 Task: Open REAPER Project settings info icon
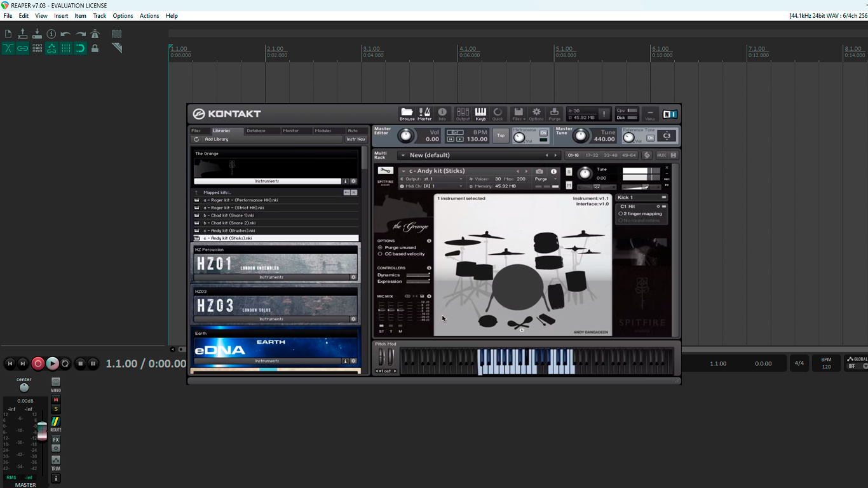tap(51, 34)
